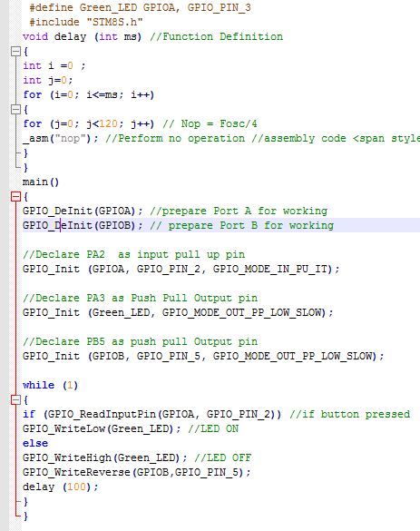Click the '//Declare PA3 as Push Pull Output pin' comment
Screen dimensions: 420x531
(140, 299)
